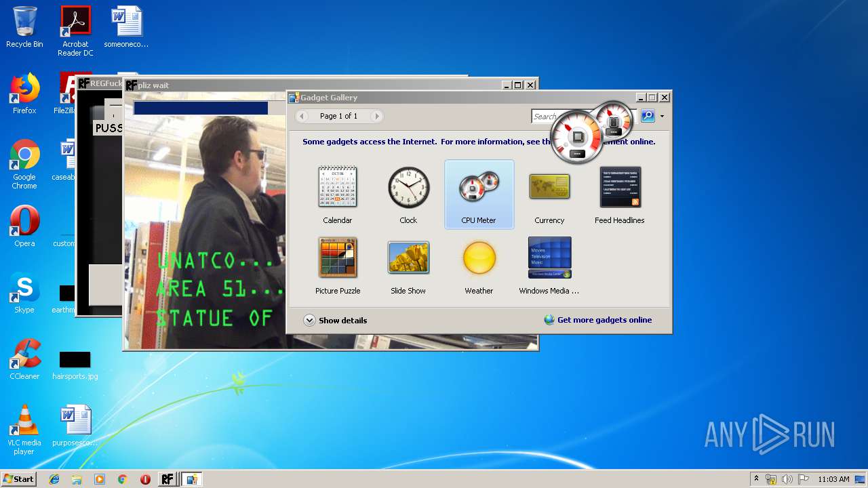Open Opera desktop shortcut

tap(24, 226)
